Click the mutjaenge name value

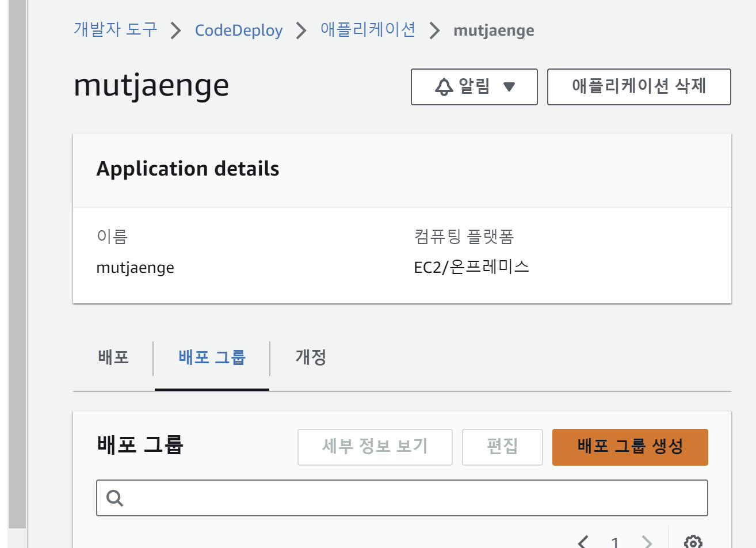point(135,268)
